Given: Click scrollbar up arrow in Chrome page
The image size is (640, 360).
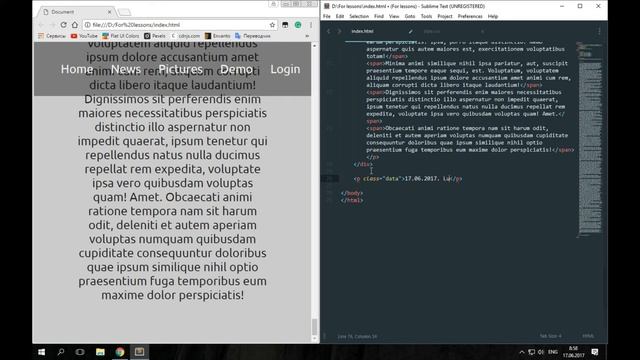Looking at the screenshot, I should point(314,46).
